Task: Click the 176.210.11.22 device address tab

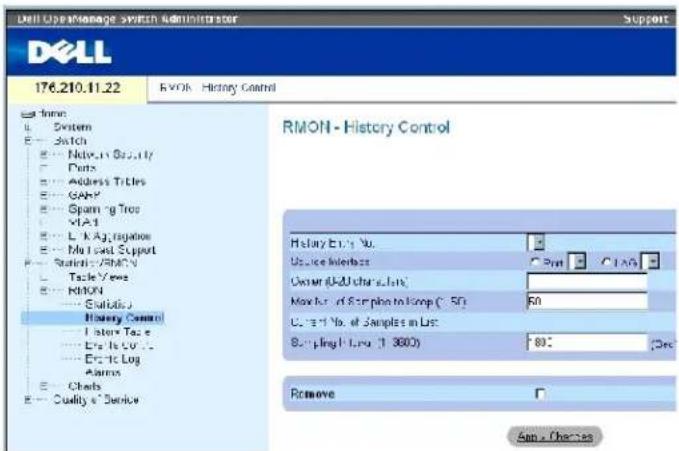Action: (x=77, y=88)
